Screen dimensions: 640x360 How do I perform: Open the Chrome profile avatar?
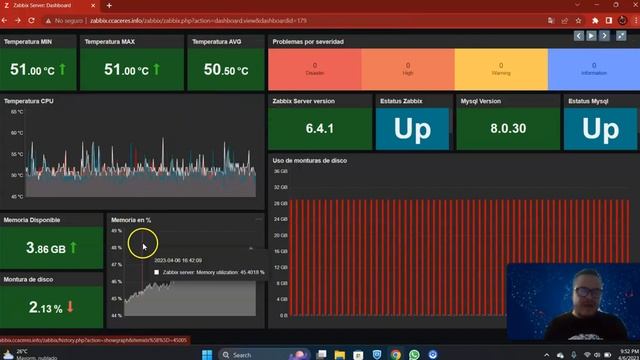pos(622,20)
